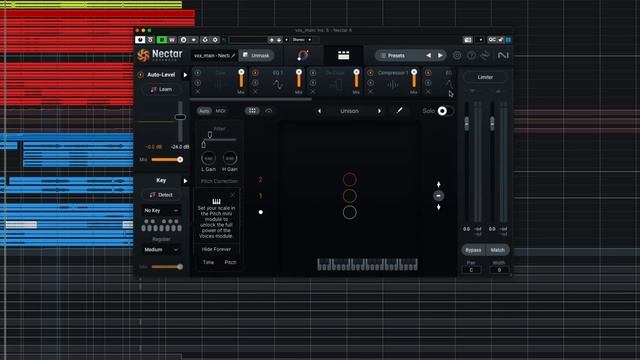The width and height of the screenshot is (640, 360).
Task: Expand the Auto-Level panel arrow
Action: pos(185,75)
